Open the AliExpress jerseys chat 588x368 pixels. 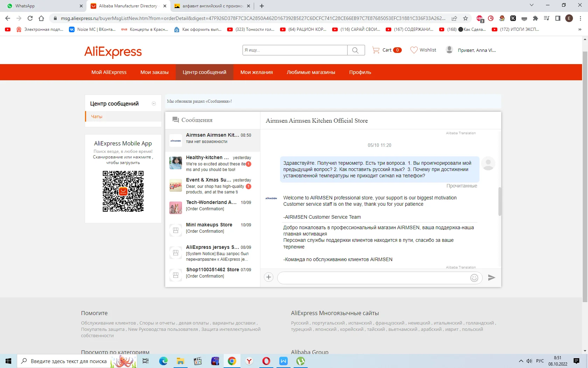point(213,253)
